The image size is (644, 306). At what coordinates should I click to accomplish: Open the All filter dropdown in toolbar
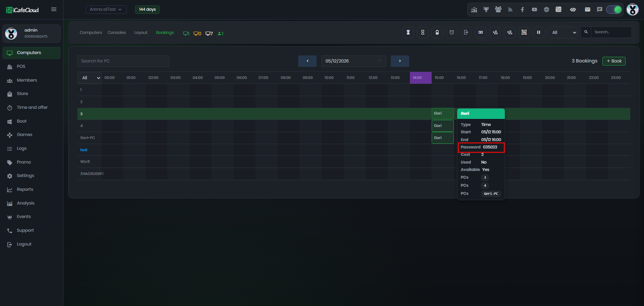tap(562, 32)
